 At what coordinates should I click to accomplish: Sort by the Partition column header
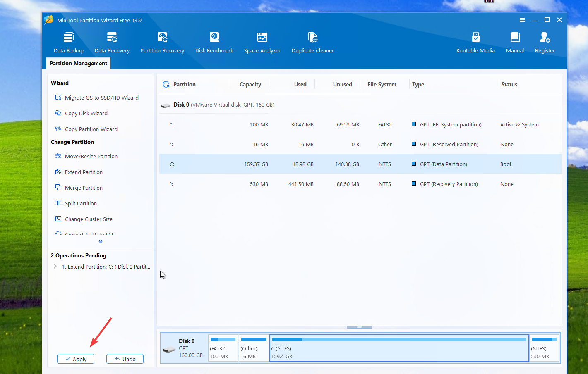pos(185,84)
